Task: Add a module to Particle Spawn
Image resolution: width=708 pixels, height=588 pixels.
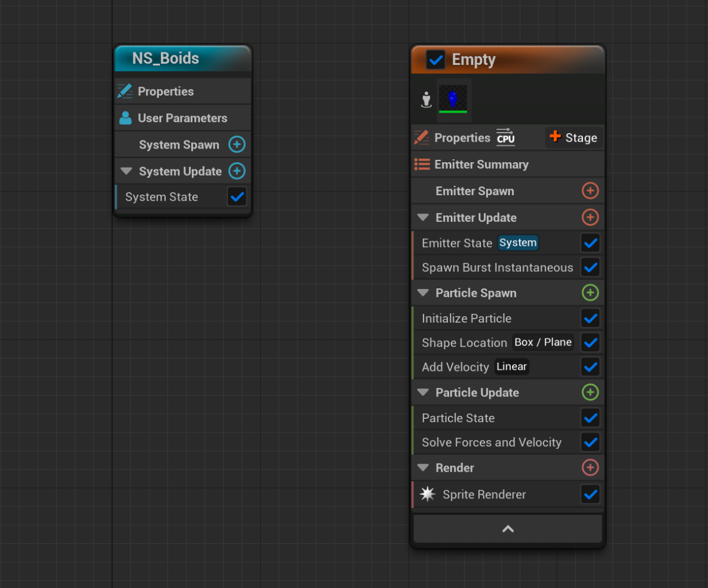Action: coord(590,293)
